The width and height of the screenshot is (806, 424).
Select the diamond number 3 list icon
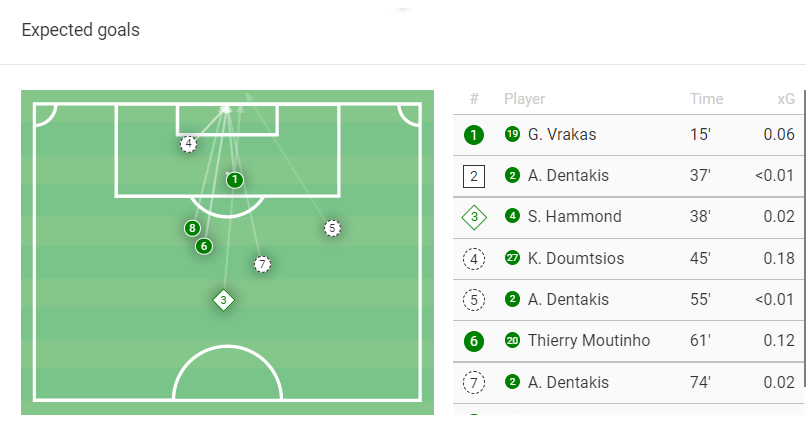(x=474, y=217)
